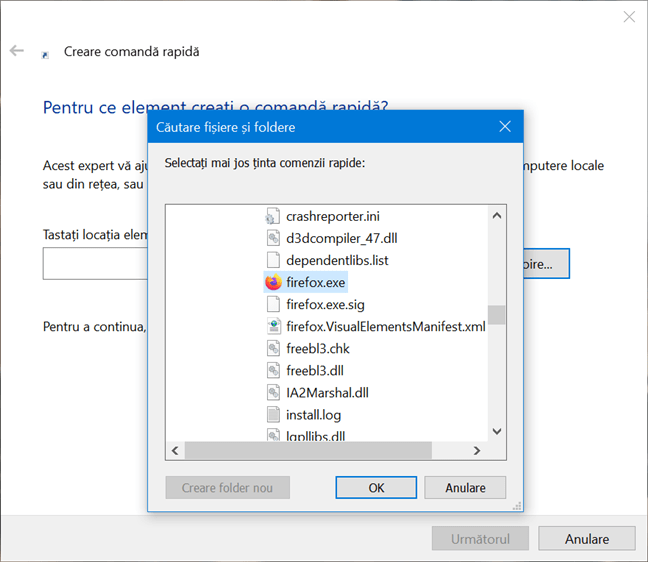This screenshot has height=562, width=648.
Task: Close the Căutare fișiere și foldere dialog
Action: 505,127
